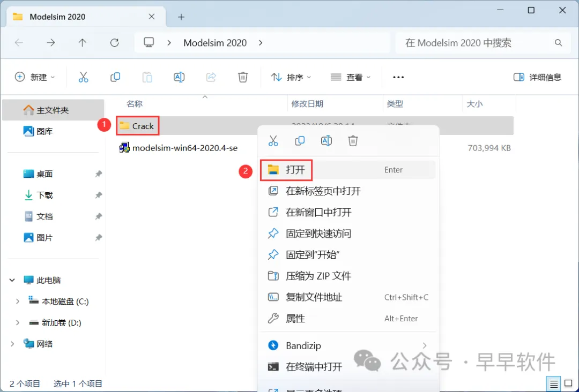Viewport: 579px width, 392px height.
Task: Click the Copy icon in the toolbar
Action: pos(115,77)
